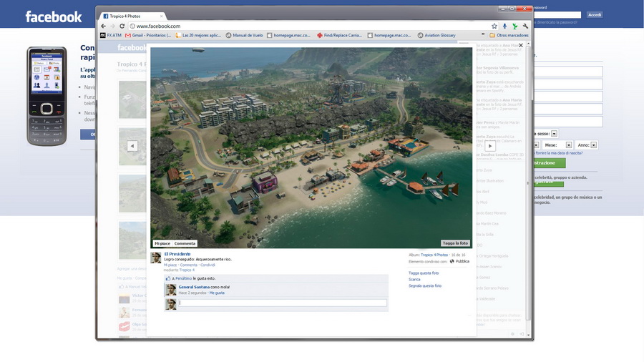Click the browser forward arrow

[112, 26]
